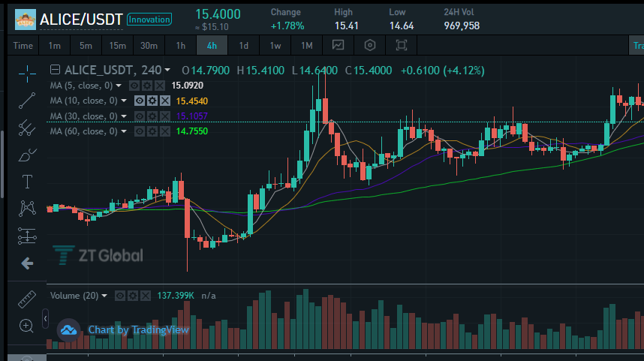The height and width of the screenshot is (361, 644).
Task: Open the ALICE_USDT, 240 symbol dropdown
Action: click(x=167, y=70)
